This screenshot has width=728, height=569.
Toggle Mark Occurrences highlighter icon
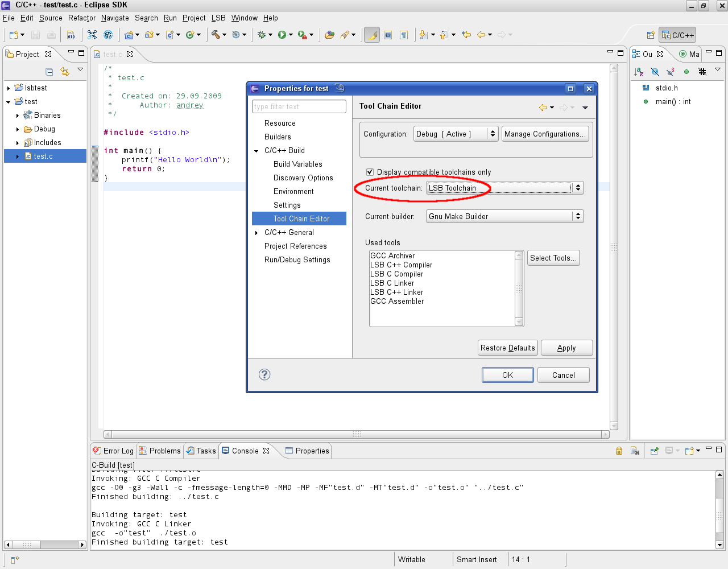372,35
